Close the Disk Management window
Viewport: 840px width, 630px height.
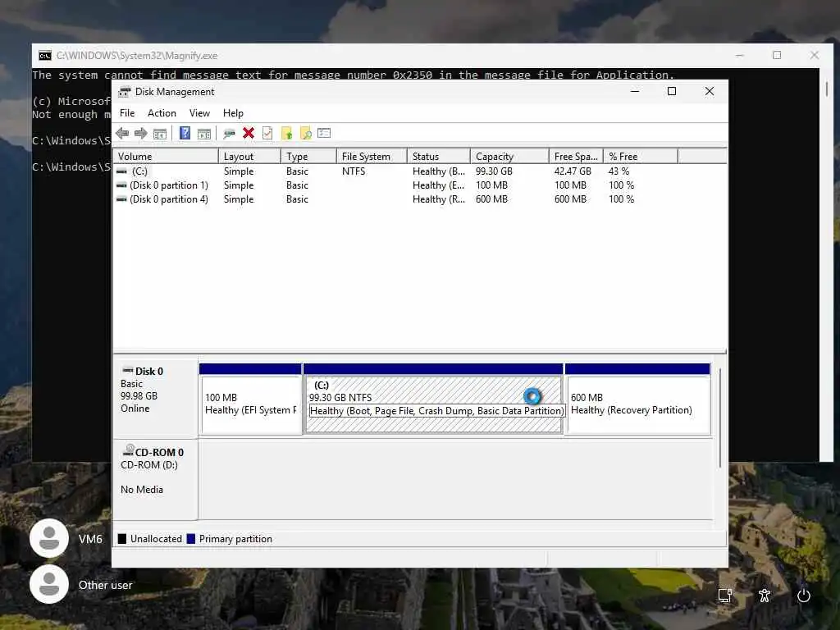click(710, 92)
